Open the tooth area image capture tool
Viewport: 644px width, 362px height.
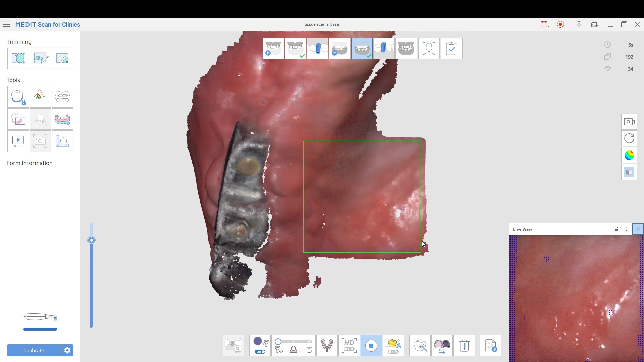[18, 119]
